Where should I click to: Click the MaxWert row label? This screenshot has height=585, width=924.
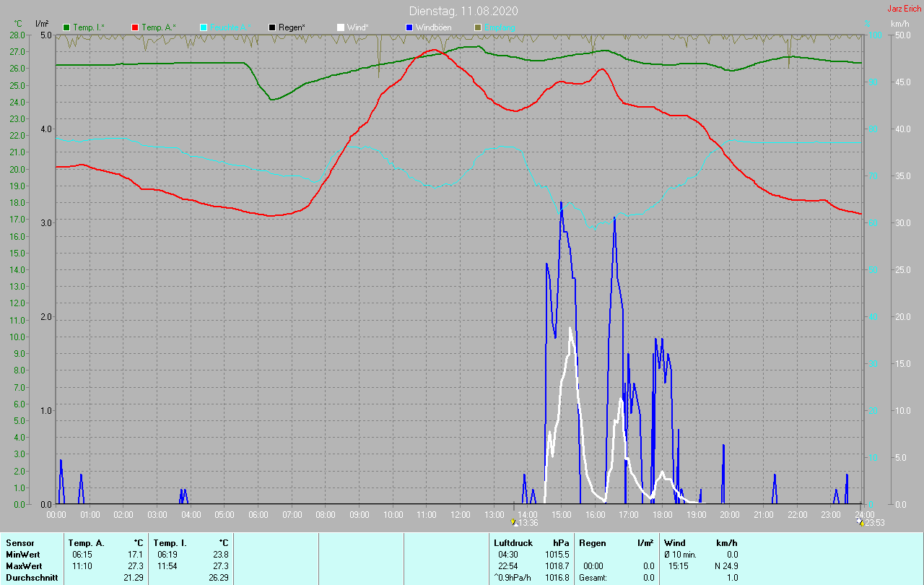click(x=25, y=566)
